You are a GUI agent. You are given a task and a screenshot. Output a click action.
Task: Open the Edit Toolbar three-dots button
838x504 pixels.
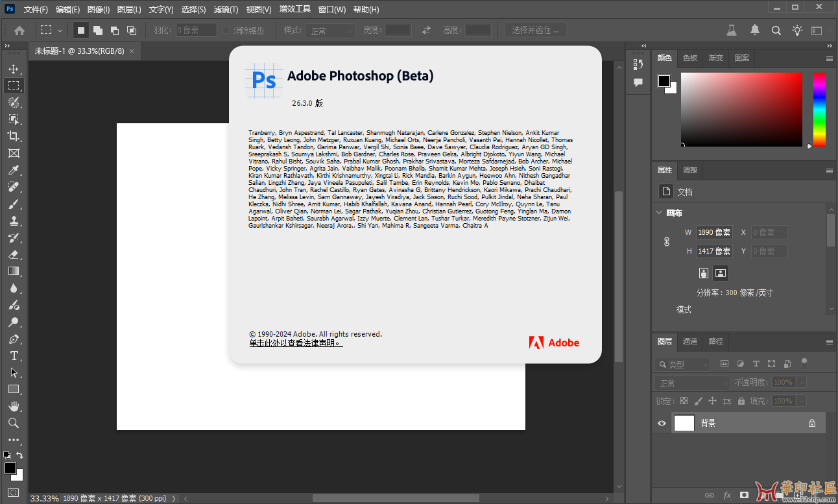[x=14, y=440]
